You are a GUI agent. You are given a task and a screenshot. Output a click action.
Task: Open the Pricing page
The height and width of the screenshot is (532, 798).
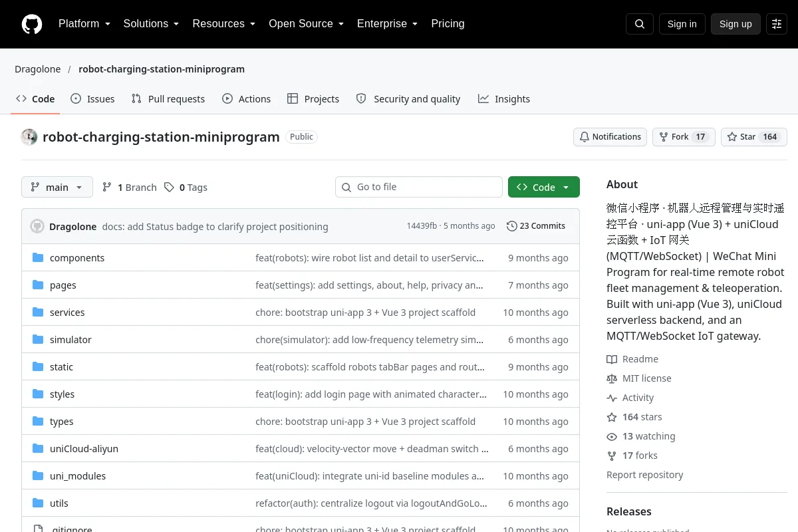click(448, 24)
